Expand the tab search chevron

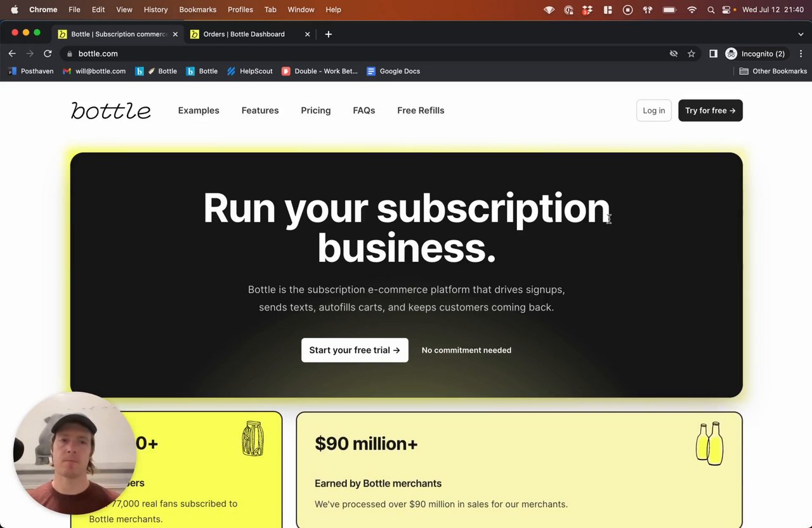click(x=801, y=34)
